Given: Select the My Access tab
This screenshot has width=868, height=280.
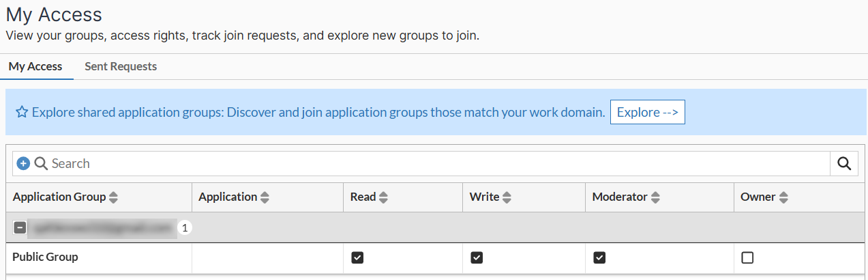Looking at the screenshot, I should tap(35, 67).
